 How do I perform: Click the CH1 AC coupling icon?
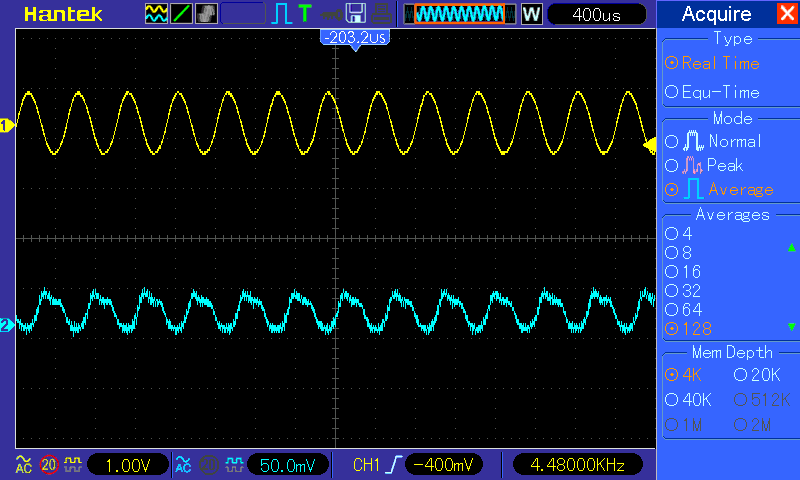coord(23,464)
